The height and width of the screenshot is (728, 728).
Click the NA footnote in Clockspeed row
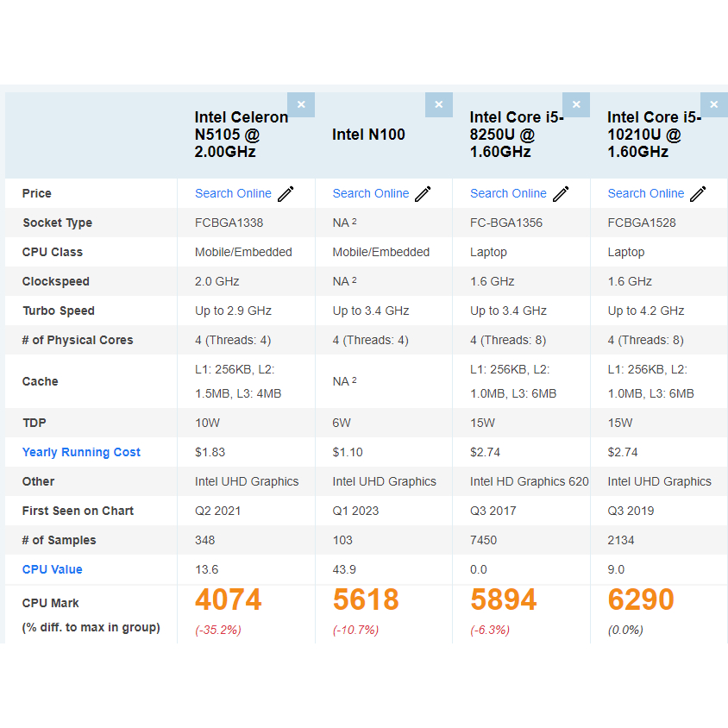click(x=344, y=281)
